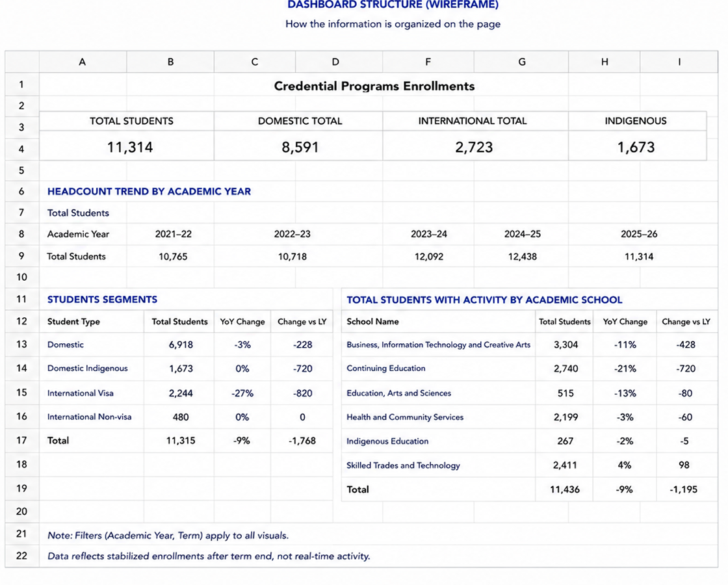
Task: Select the HEADCOUNT TREND BY ACADEMIC YEAR heading
Action: tap(149, 191)
